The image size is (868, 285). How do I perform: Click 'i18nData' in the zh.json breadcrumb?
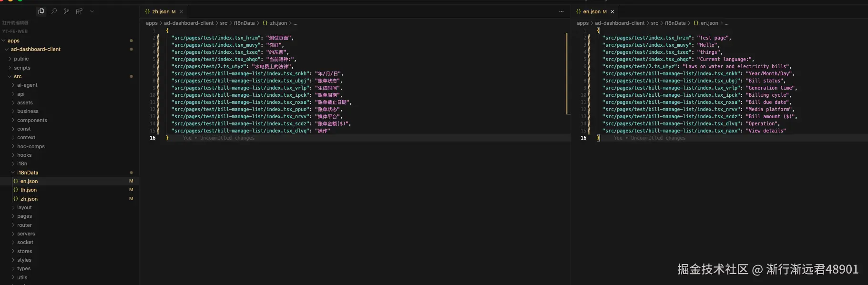tap(244, 23)
